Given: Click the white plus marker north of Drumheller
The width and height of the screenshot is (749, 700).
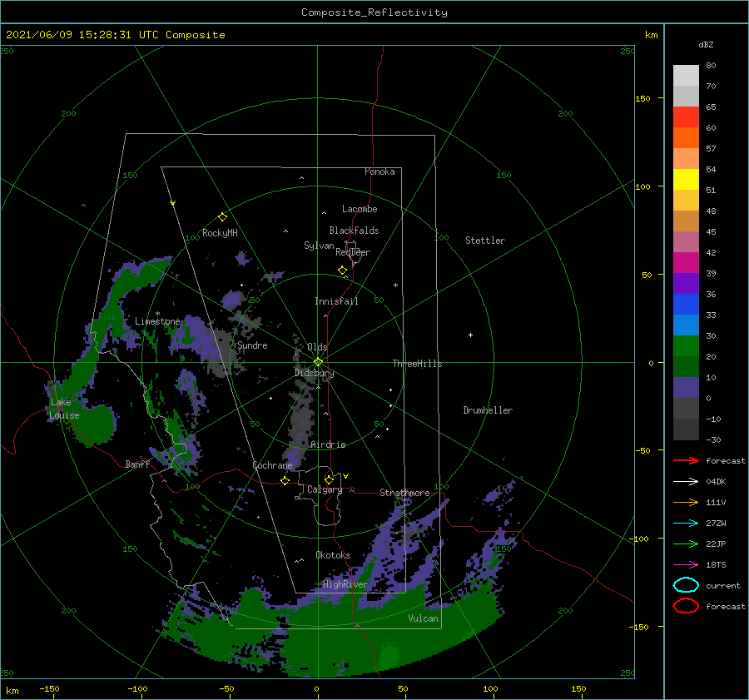Looking at the screenshot, I should tap(470, 335).
